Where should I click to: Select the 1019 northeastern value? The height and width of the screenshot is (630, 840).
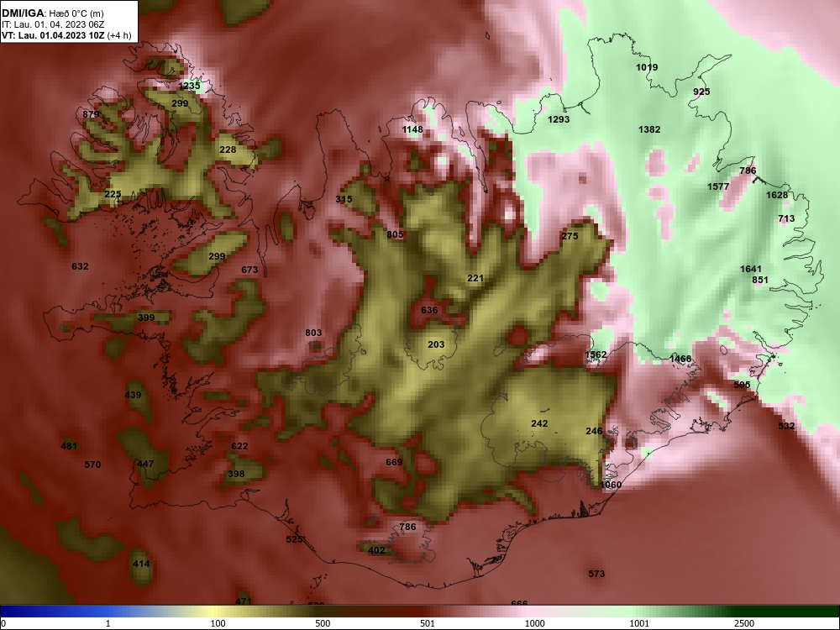pos(647,67)
